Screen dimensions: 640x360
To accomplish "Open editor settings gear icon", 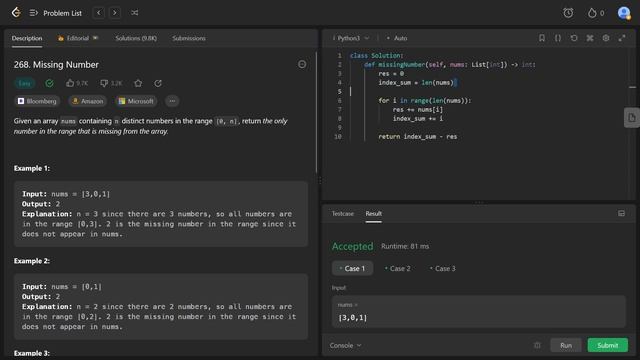I will pos(606,38).
